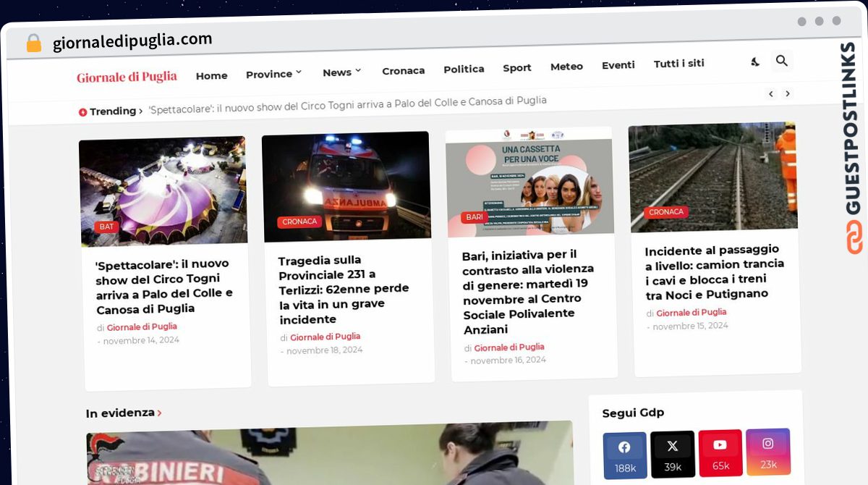868x485 pixels.
Task: Open the search magnifier icon
Action: click(x=782, y=61)
